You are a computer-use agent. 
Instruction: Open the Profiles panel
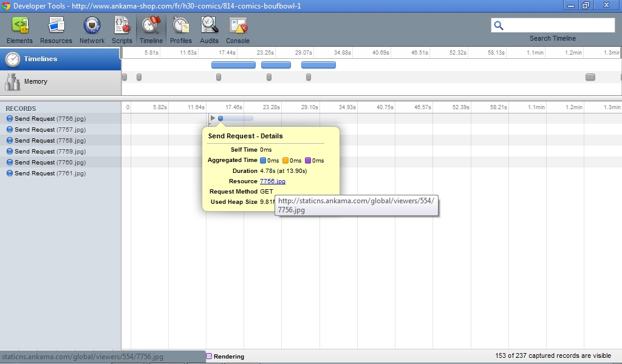tap(180, 30)
